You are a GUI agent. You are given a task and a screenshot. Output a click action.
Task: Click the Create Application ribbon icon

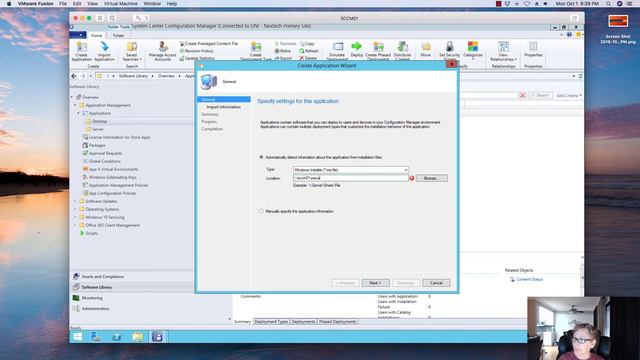coord(82,51)
